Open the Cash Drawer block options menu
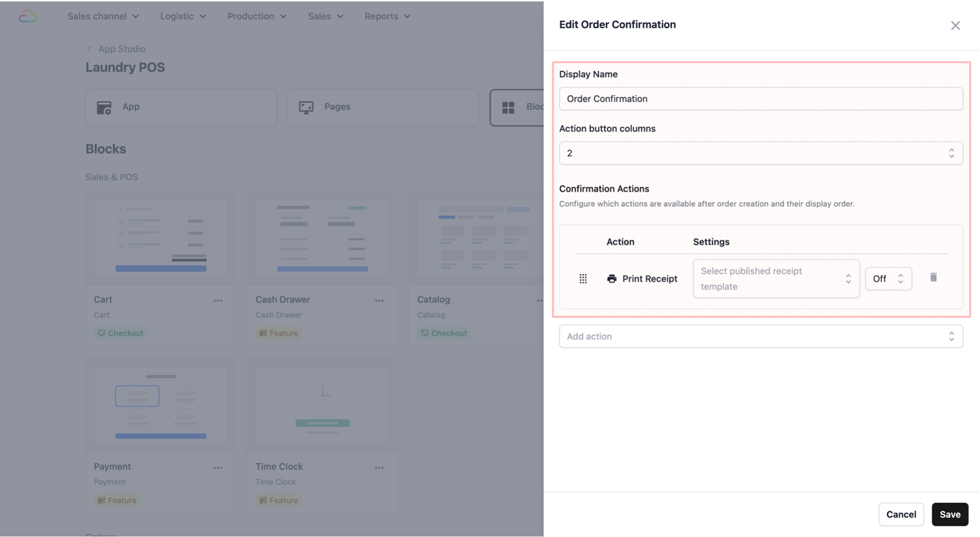 point(379,301)
